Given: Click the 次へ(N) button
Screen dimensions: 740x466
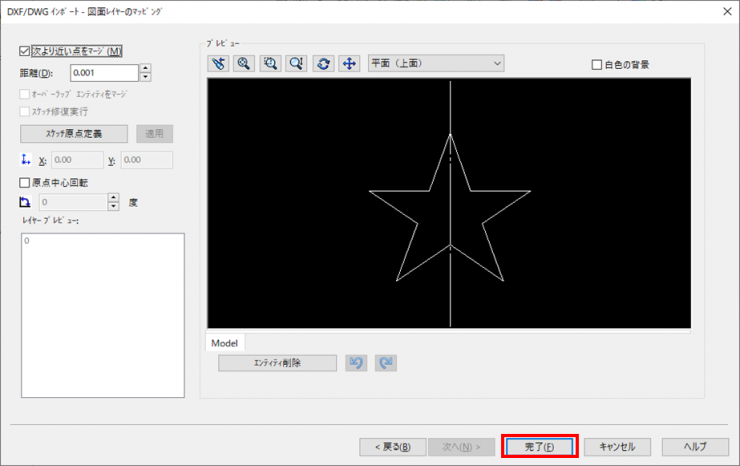Looking at the screenshot, I should tap(461, 447).
